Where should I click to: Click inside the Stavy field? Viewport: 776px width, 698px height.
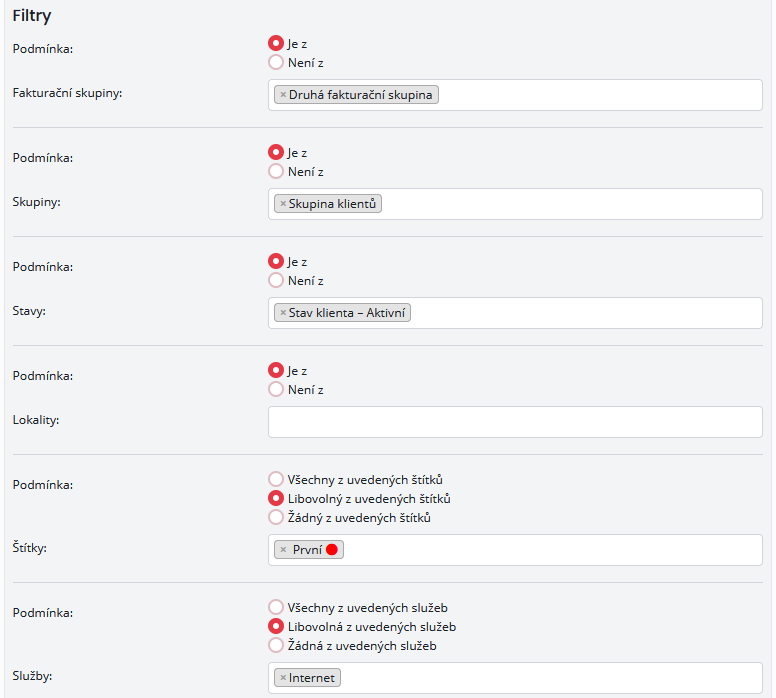coord(585,313)
